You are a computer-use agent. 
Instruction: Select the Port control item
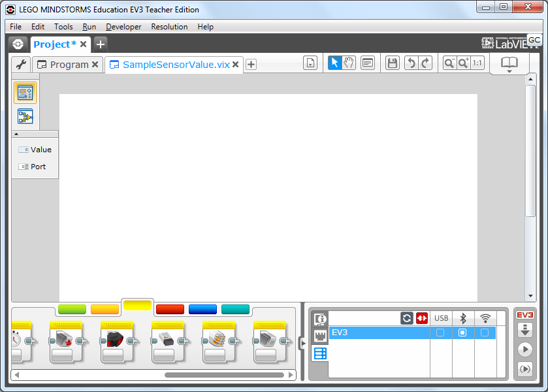coord(32,167)
